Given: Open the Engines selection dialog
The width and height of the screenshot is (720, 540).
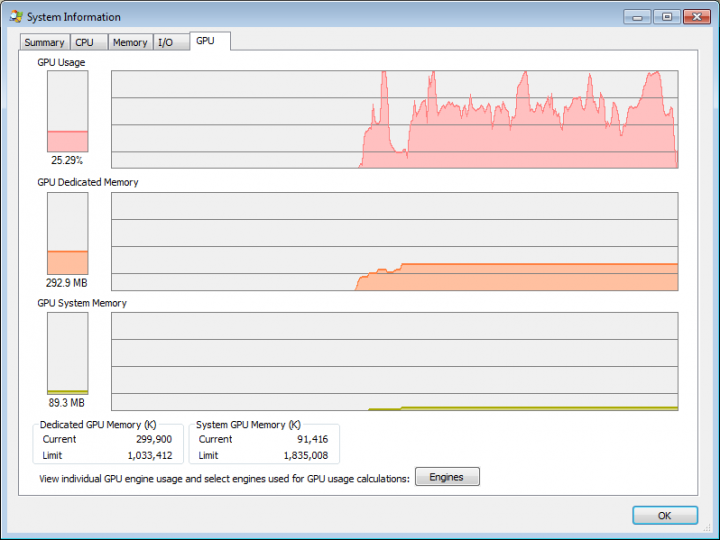Looking at the screenshot, I should [x=447, y=477].
